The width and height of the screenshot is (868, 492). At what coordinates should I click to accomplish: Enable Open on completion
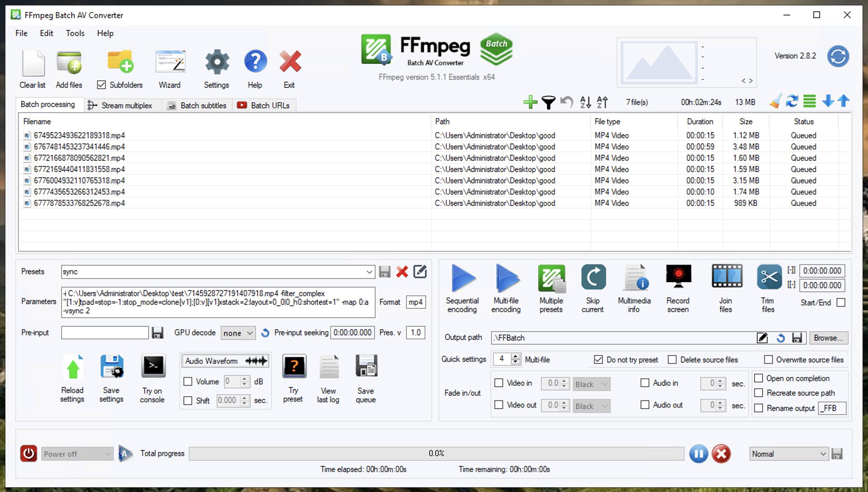tap(758, 378)
